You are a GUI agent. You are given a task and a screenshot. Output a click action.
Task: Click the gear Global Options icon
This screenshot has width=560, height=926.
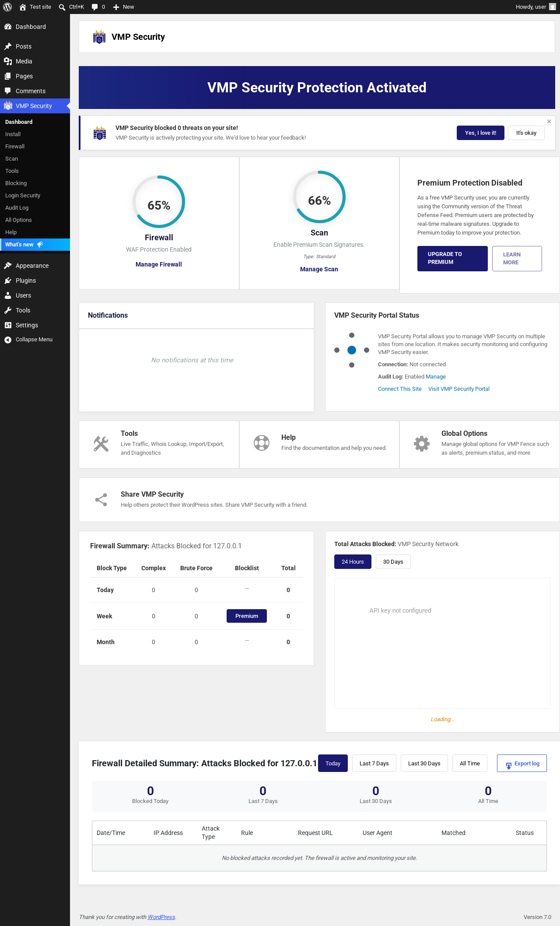[422, 444]
